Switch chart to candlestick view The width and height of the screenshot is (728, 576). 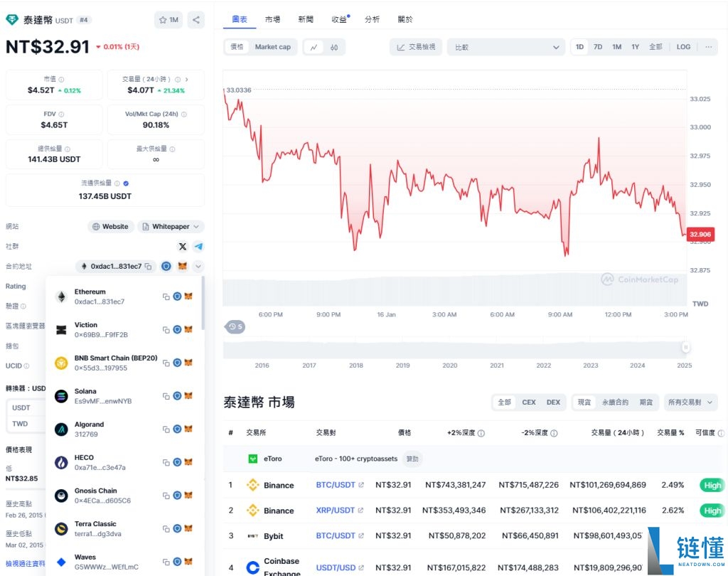(x=334, y=48)
